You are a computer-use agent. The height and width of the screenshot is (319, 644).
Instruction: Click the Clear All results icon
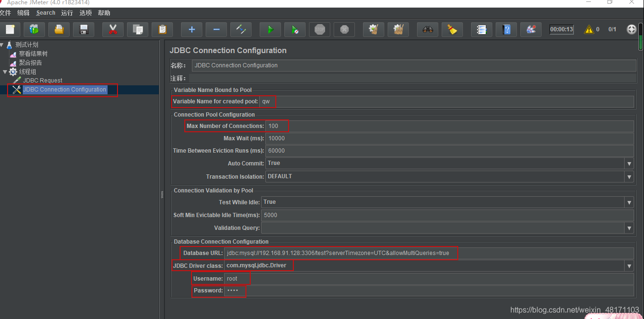398,29
